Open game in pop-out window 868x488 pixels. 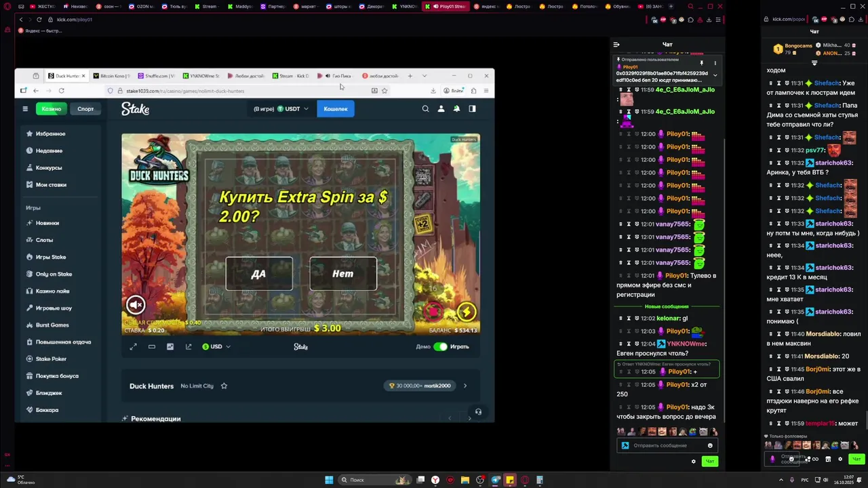(x=189, y=346)
